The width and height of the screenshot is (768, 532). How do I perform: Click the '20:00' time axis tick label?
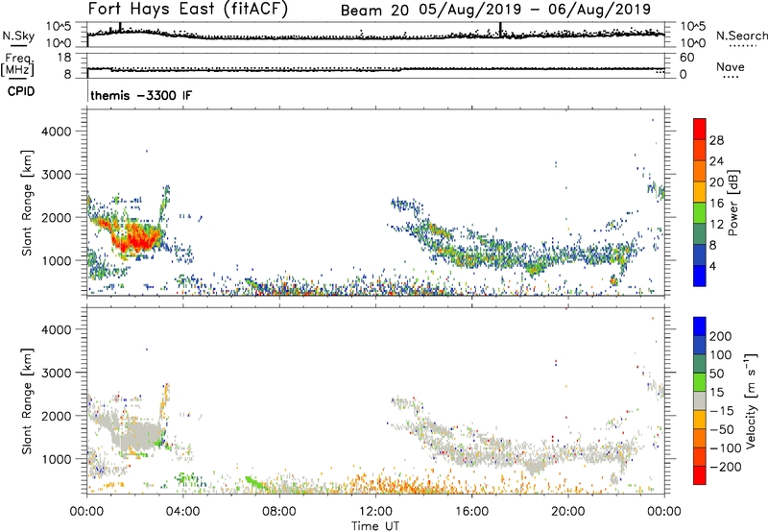pos(568,512)
